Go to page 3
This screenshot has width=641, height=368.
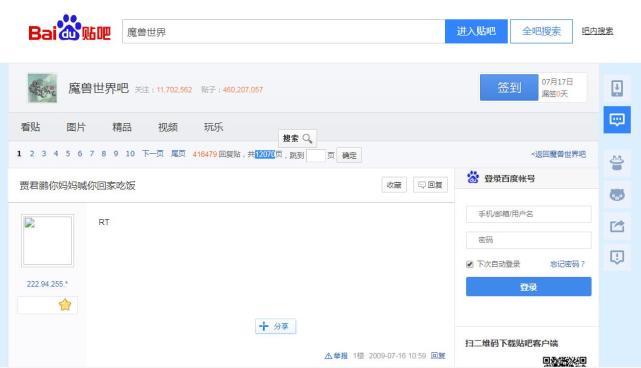(44, 154)
